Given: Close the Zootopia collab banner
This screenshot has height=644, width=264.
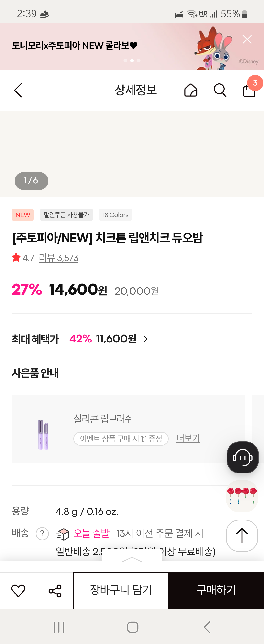Looking at the screenshot, I should [247, 40].
